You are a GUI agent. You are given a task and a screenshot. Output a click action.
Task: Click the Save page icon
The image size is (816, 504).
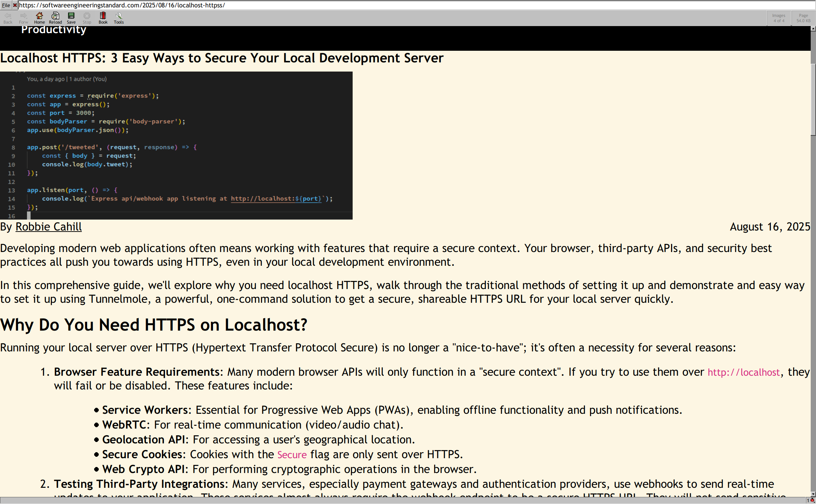tap(71, 18)
